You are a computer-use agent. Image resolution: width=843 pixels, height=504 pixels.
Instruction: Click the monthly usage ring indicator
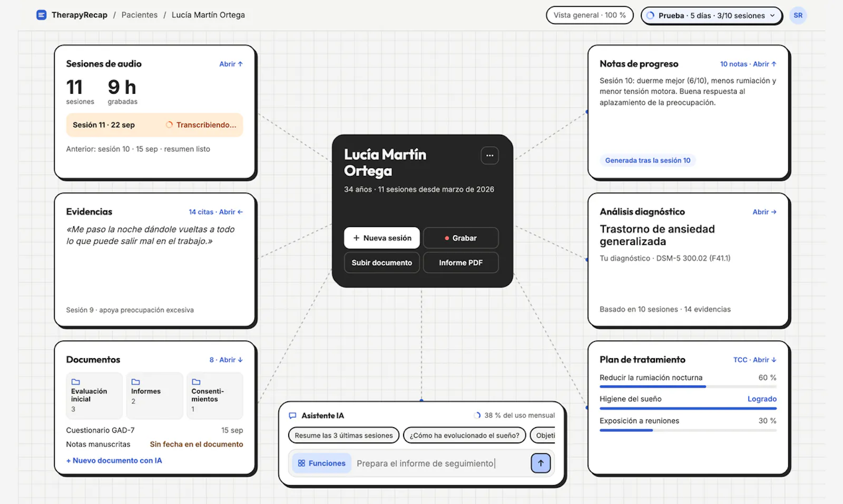click(x=477, y=415)
